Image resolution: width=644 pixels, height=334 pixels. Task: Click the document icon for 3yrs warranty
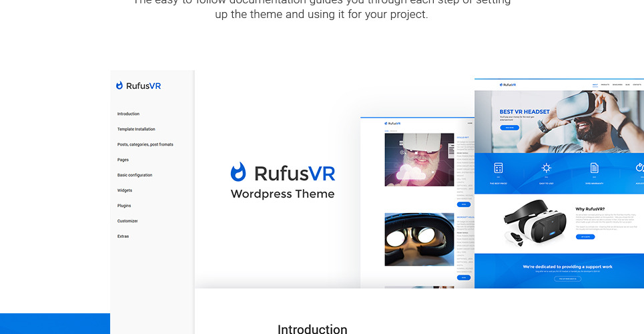tap(594, 168)
